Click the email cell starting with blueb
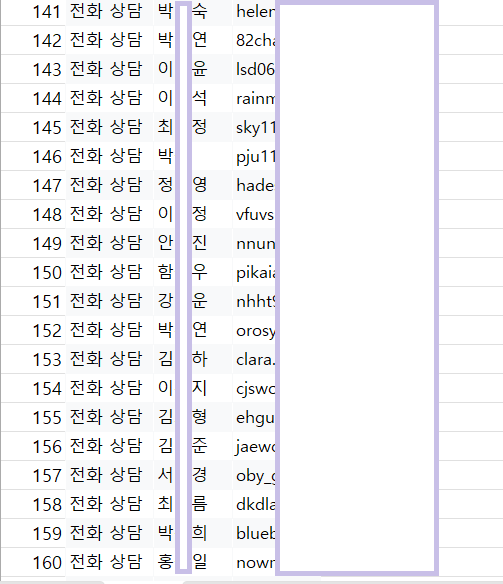Viewport: 503px width, 584px height. [x=254, y=533]
